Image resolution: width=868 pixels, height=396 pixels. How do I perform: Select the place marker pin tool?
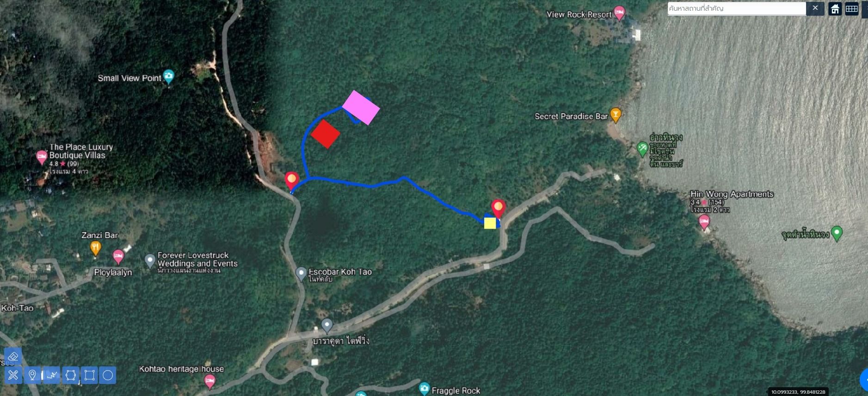[x=32, y=375]
